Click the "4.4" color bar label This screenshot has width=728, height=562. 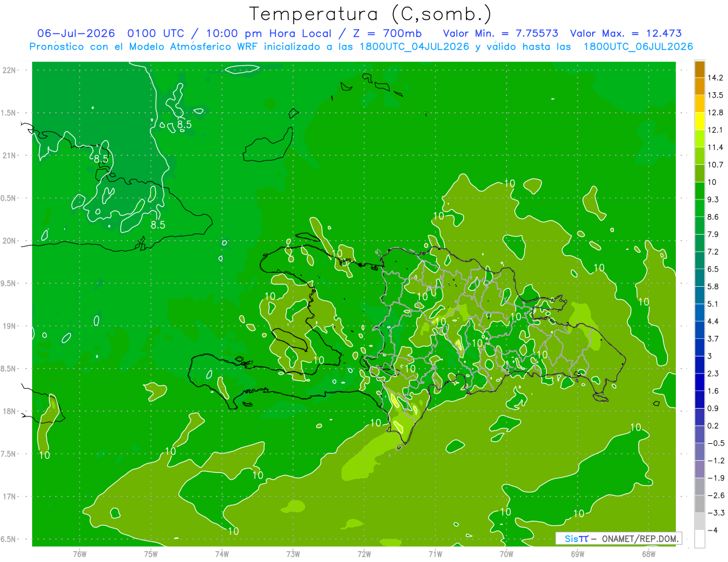coord(713,321)
